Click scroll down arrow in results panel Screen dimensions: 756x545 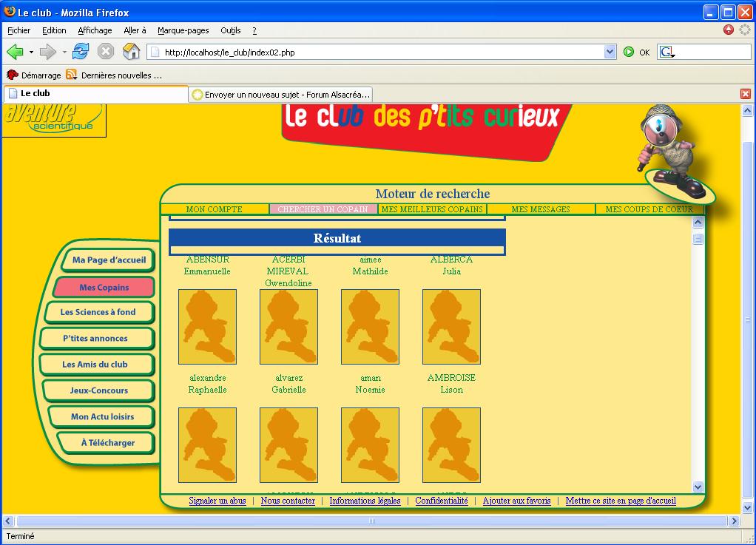coord(698,486)
